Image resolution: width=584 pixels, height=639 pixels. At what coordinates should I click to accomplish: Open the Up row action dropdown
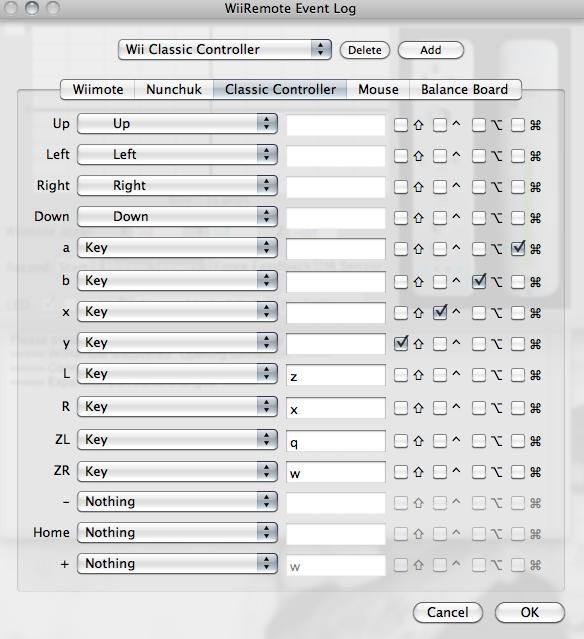[177, 123]
